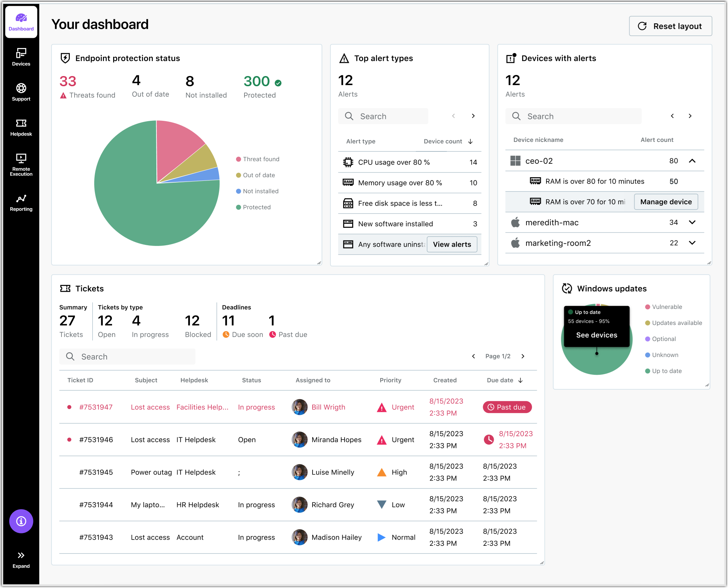Click New software installed window icon
728x588 pixels.
[348, 224]
